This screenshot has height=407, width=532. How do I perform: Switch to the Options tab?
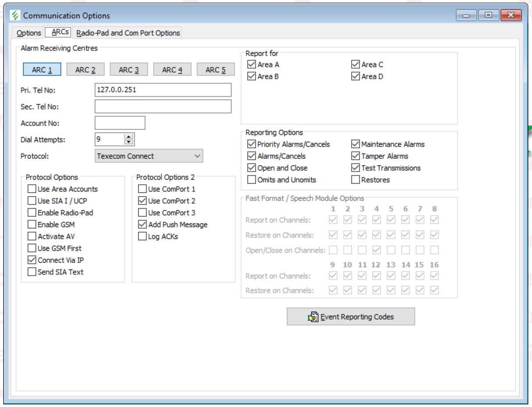29,33
